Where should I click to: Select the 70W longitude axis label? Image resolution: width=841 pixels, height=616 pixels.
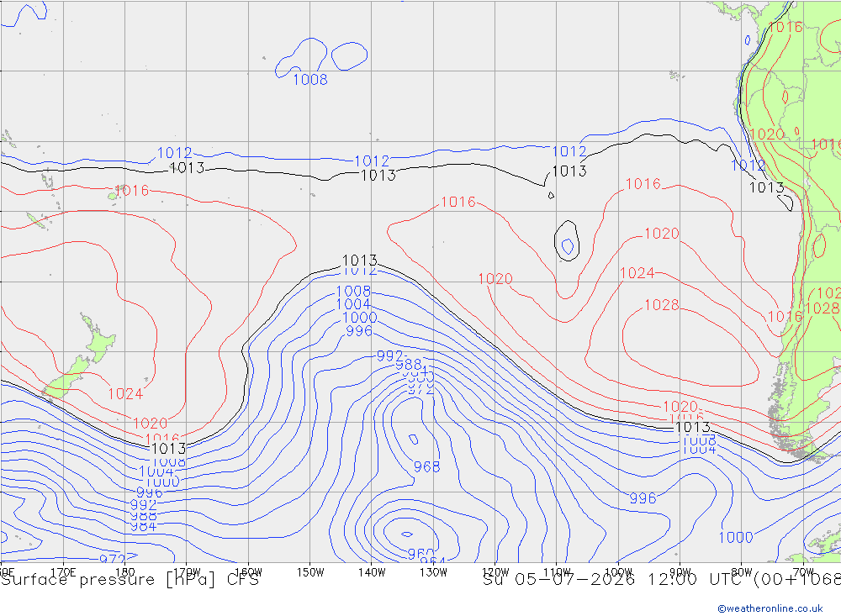coord(803,572)
